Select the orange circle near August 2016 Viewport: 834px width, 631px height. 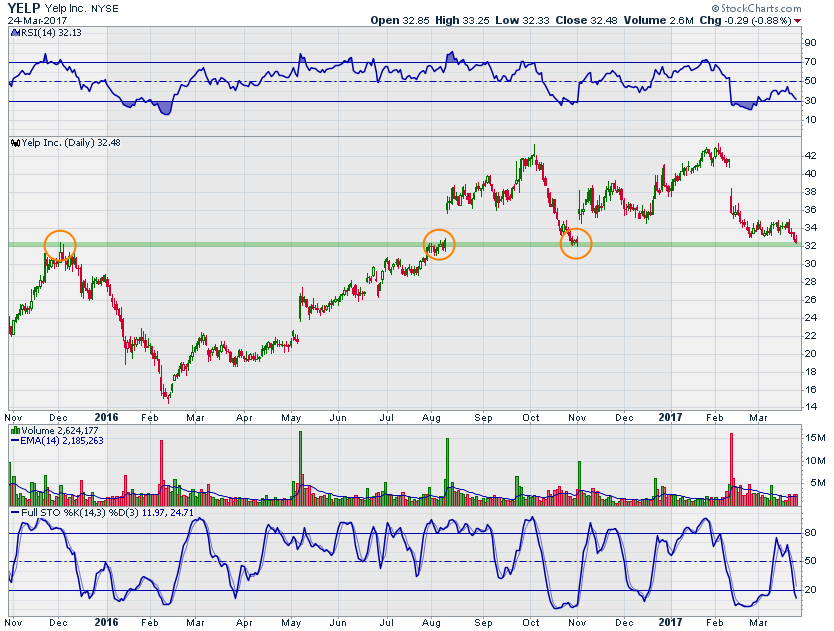click(x=438, y=243)
